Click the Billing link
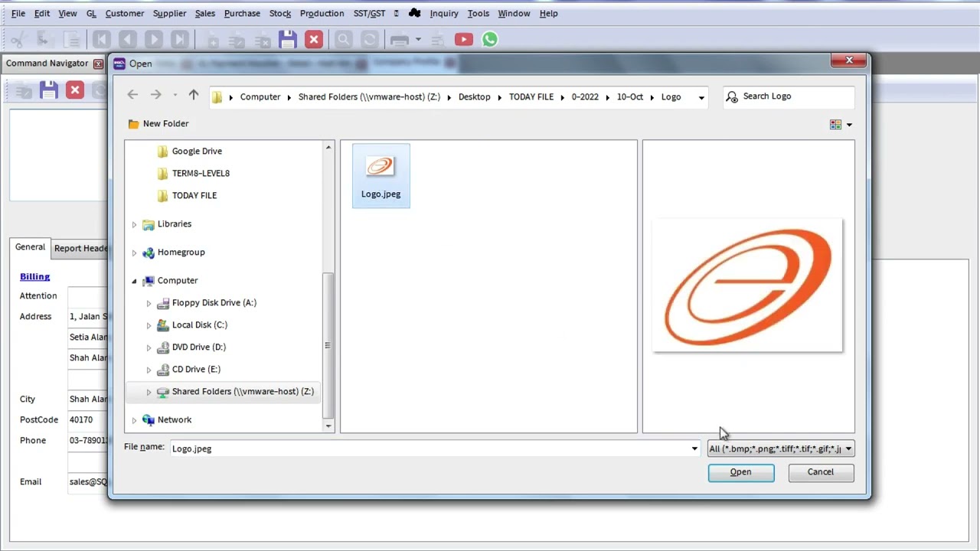This screenshot has height=551, width=980. tap(34, 276)
